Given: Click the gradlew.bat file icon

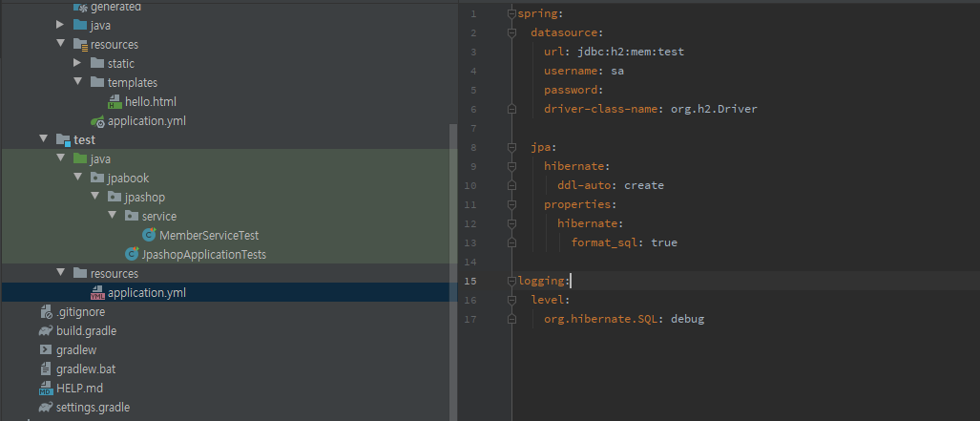Looking at the screenshot, I should tap(46, 369).
